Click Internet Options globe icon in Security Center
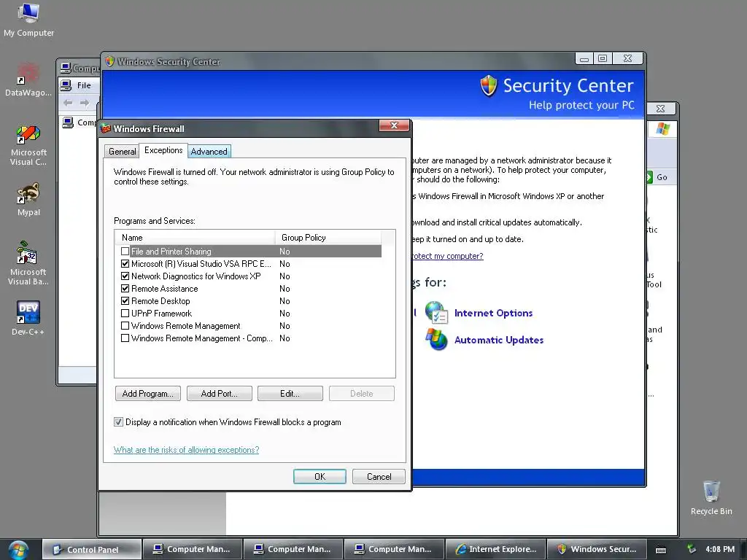Viewport: 747px width, 560px height. point(436,313)
